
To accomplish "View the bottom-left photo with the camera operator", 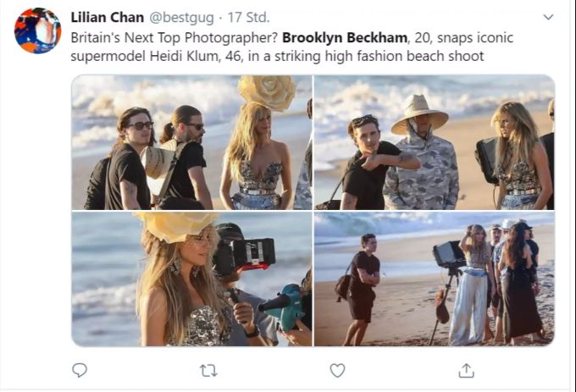I will 191,279.
